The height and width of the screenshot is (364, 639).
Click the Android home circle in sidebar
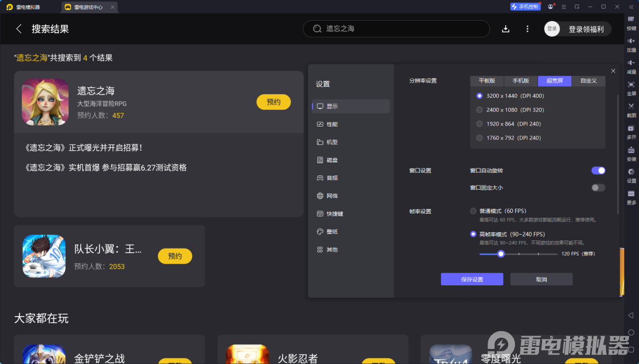click(x=631, y=333)
